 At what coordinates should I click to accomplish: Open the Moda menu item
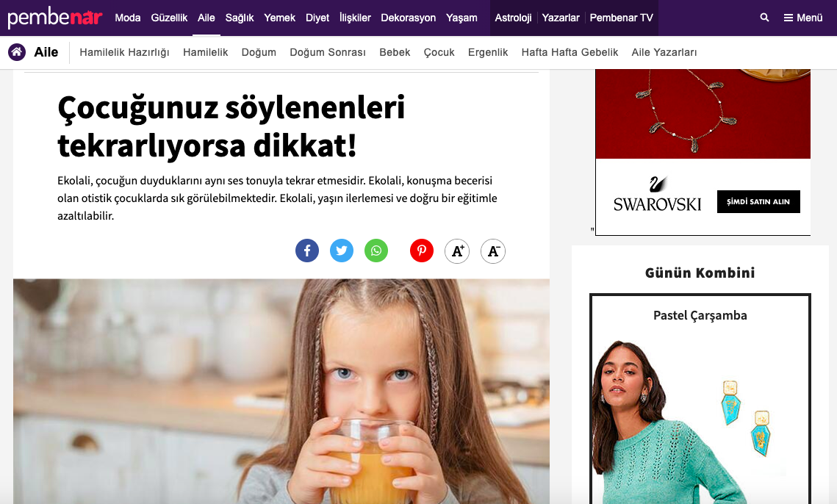coord(128,18)
